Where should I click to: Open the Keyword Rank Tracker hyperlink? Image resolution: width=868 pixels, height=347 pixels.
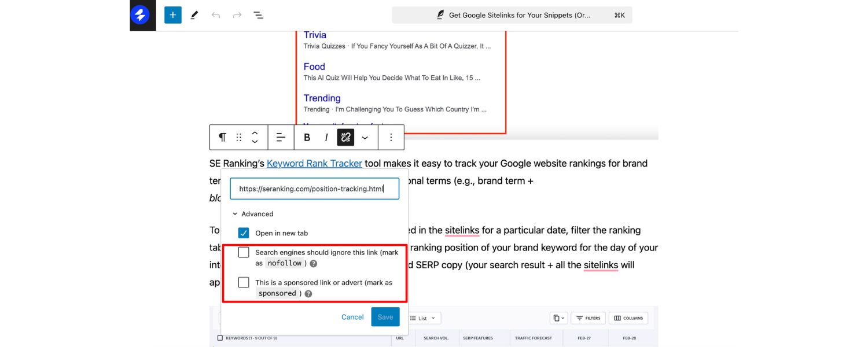(314, 163)
